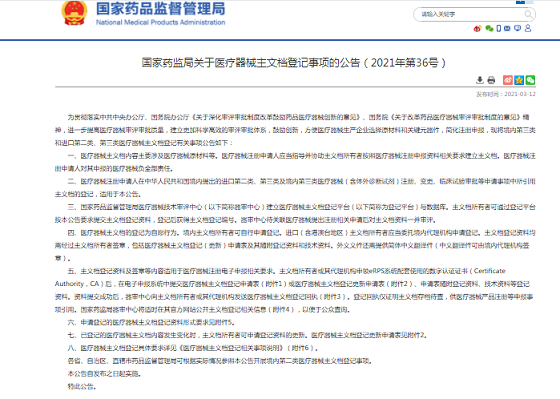Click the National Medical Products Administration text
Viewport: 560px width, 399px height.
pos(161,23)
